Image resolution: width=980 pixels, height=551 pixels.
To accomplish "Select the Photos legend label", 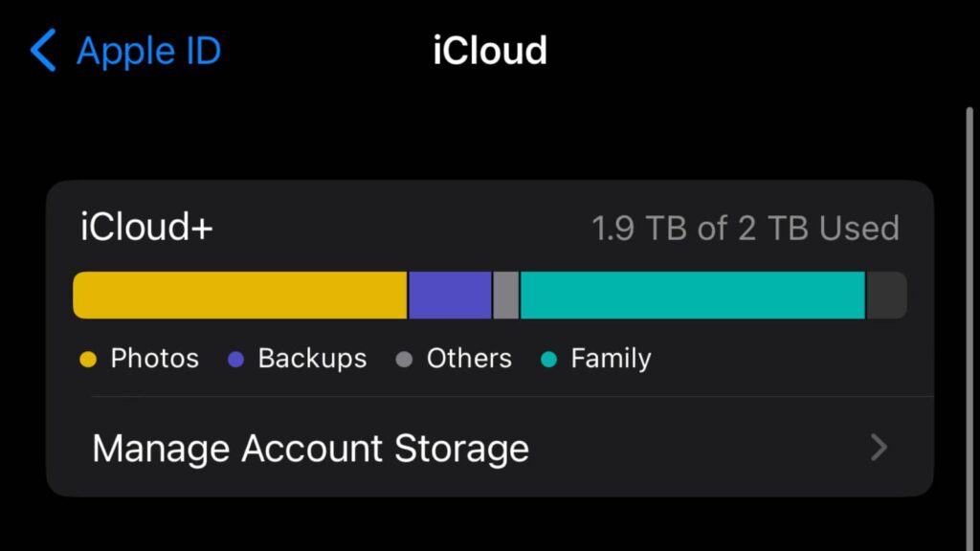I will coord(155,359).
